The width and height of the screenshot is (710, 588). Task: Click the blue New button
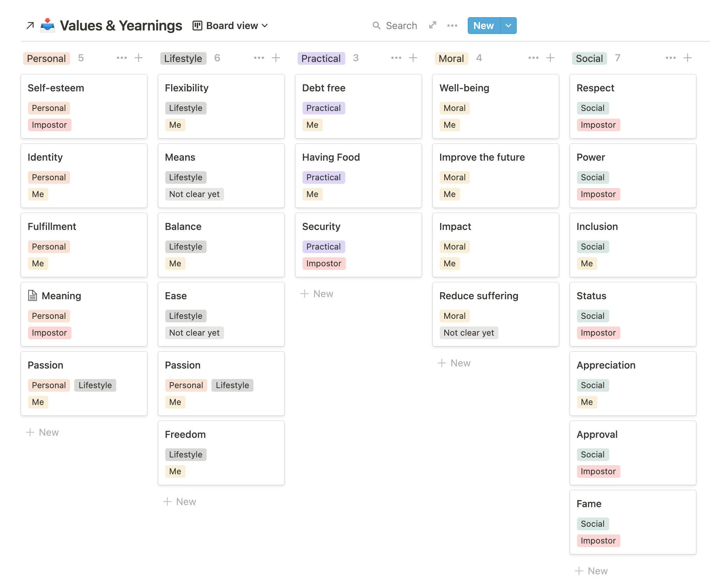coord(484,26)
